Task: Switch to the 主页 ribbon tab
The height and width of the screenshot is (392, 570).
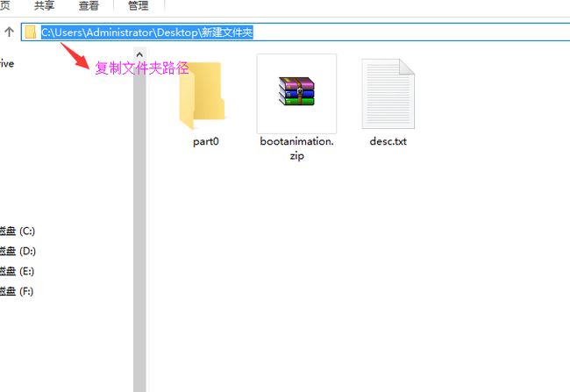Action: click(x=4, y=6)
